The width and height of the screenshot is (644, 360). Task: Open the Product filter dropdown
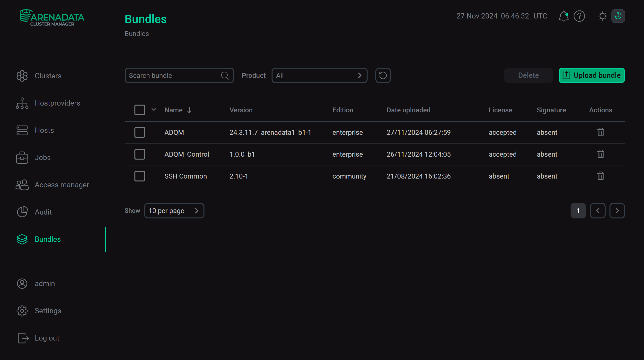[319, 75]
